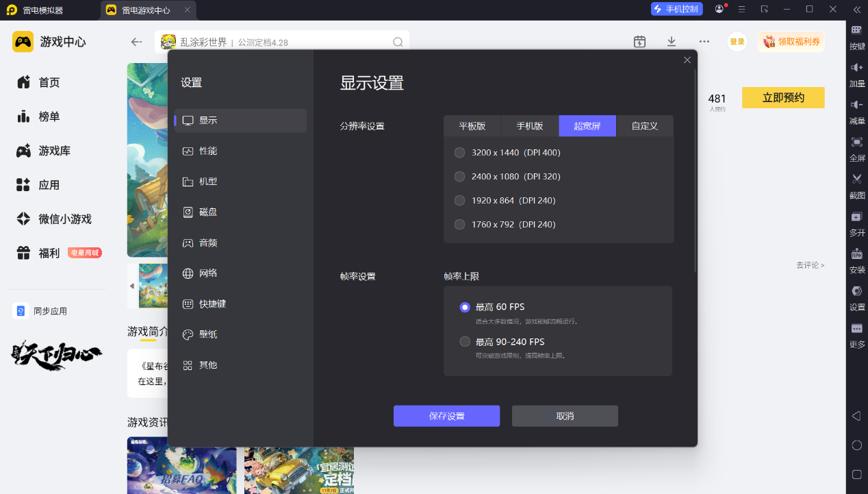Open keyboard mapping (按键) tool
Image resolution: width=868 pixels, height=494 pixels.
856,31
